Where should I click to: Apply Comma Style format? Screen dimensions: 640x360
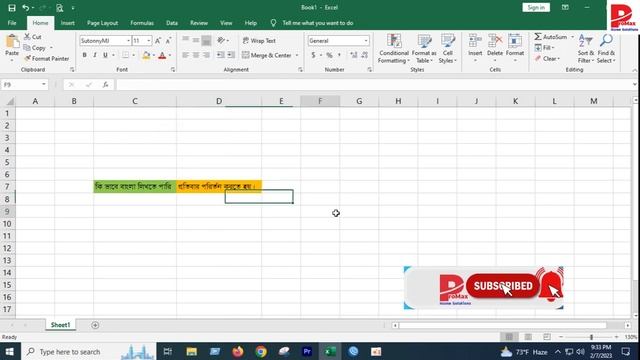339,55
